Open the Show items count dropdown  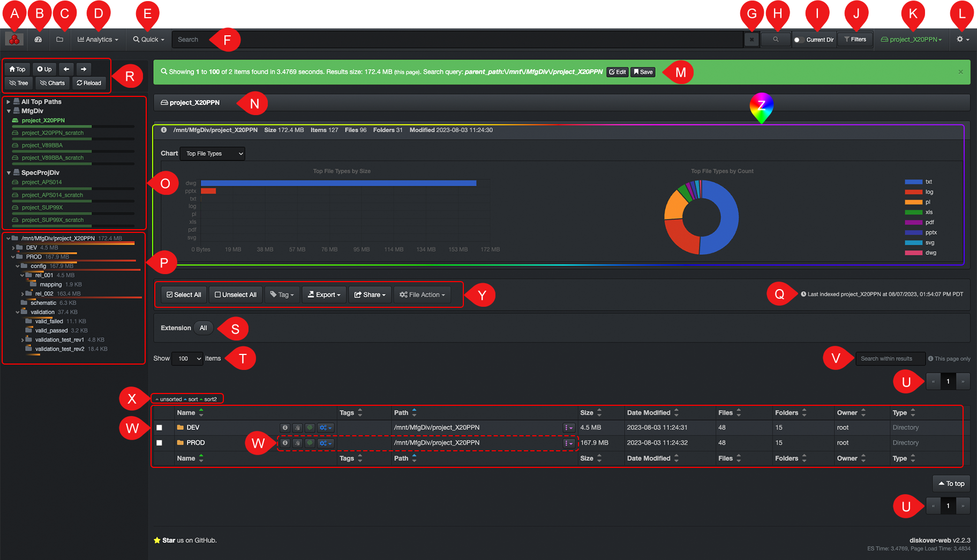click(x=187, y=359)
